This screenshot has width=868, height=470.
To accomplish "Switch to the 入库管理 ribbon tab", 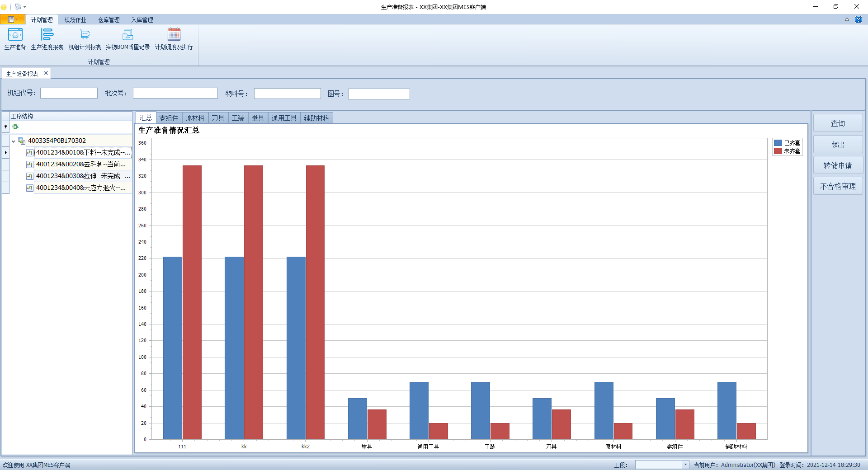I will pyautogui.click(x=142, y=20).
